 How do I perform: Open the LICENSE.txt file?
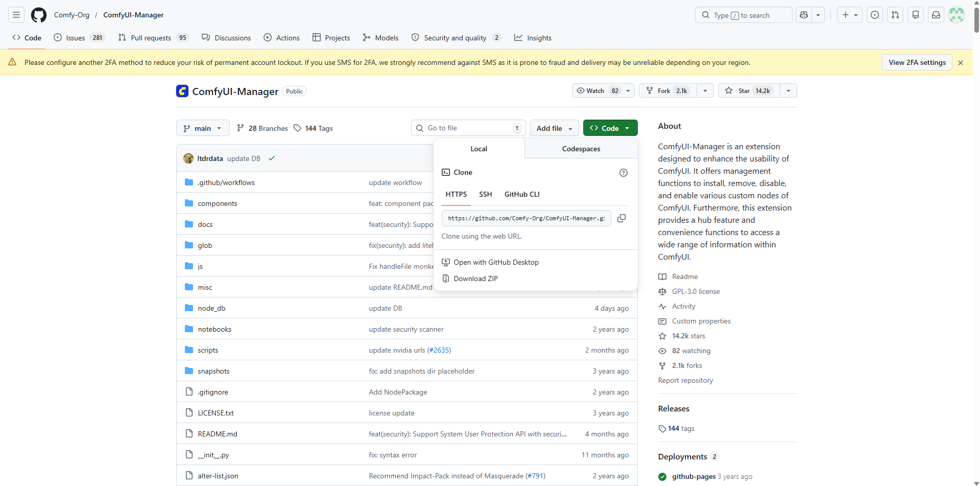[x=216, y=413]
